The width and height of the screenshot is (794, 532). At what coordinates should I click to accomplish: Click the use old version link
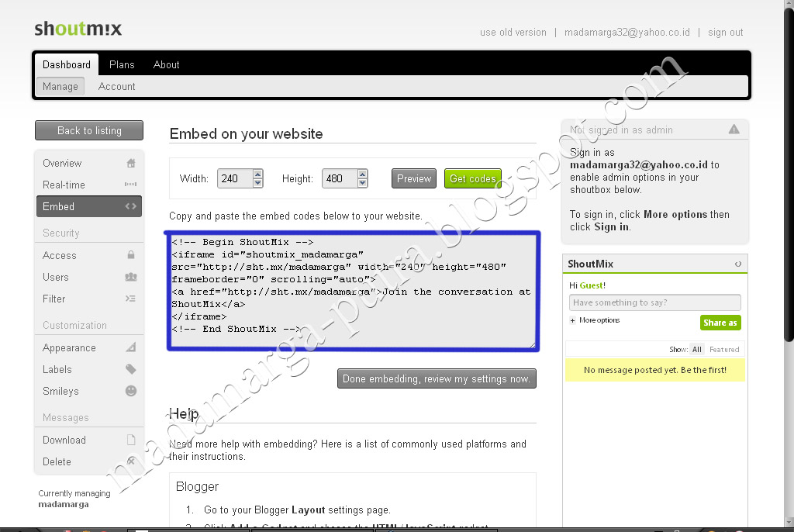(x=513, y=33)
